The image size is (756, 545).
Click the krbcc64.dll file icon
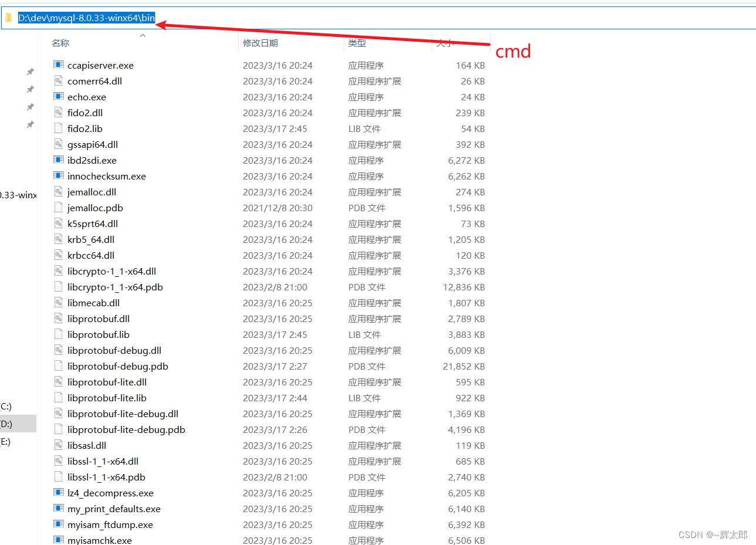click(x=59, y=255)
